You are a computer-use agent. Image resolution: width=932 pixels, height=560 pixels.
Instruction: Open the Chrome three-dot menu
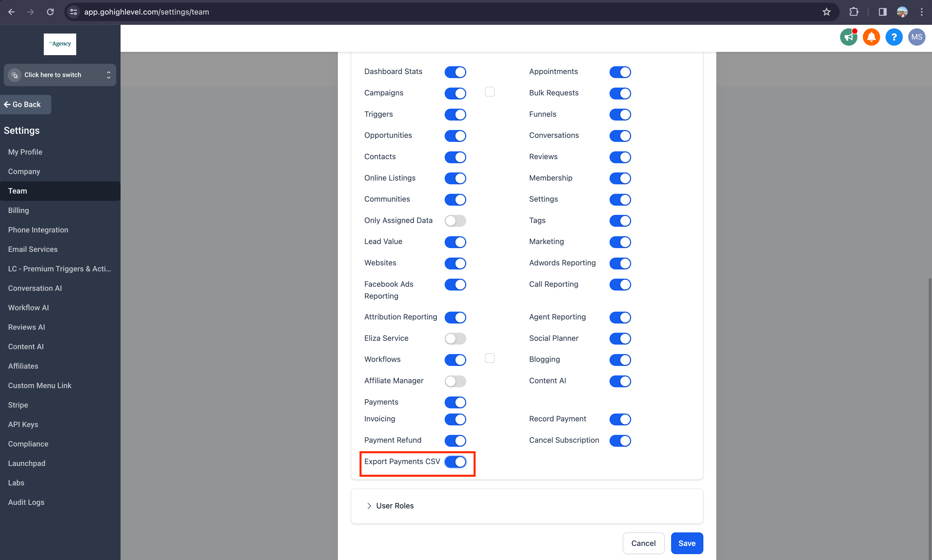[x=921, y=12]
